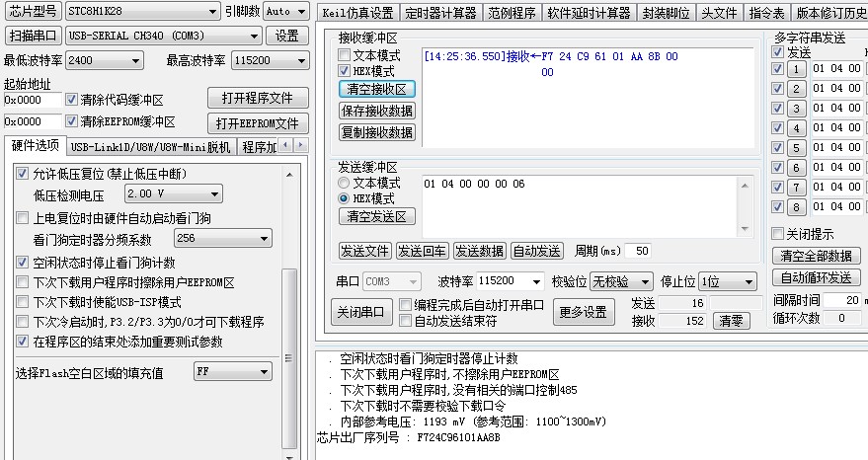Image resolution: width=868 pixels, height=460 pixels.
Task: Open the USB-SERIAL CH340 (COM3) port dropdown
Action: (x=163, y=36)
